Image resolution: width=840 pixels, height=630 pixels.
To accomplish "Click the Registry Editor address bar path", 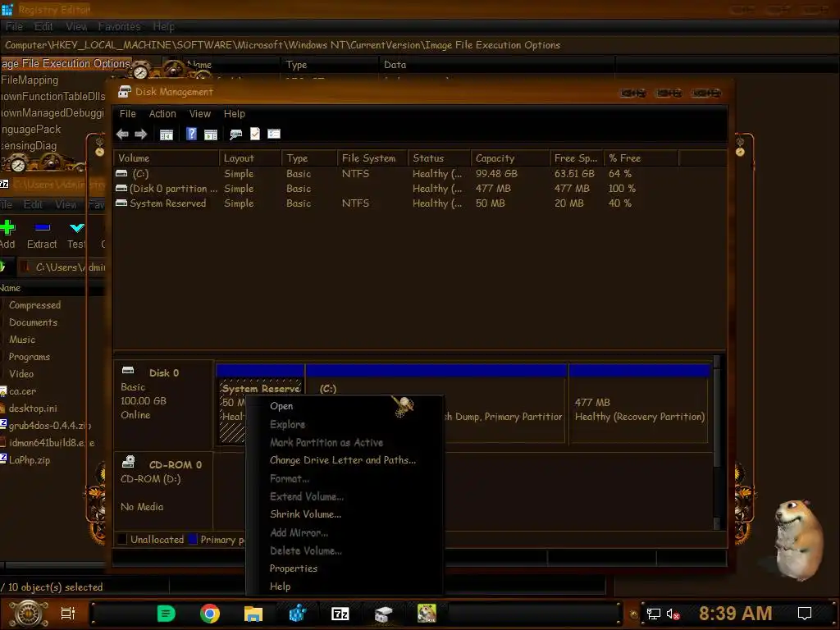I will [282, 45].
